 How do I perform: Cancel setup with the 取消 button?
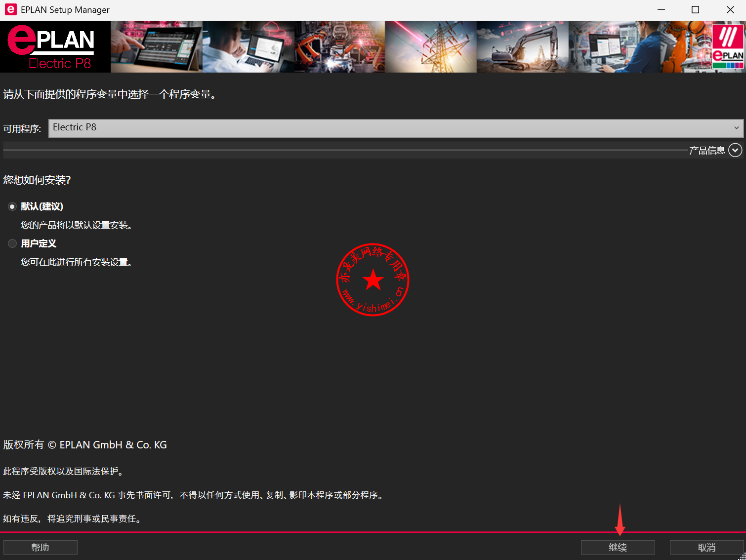pos(706,547)
